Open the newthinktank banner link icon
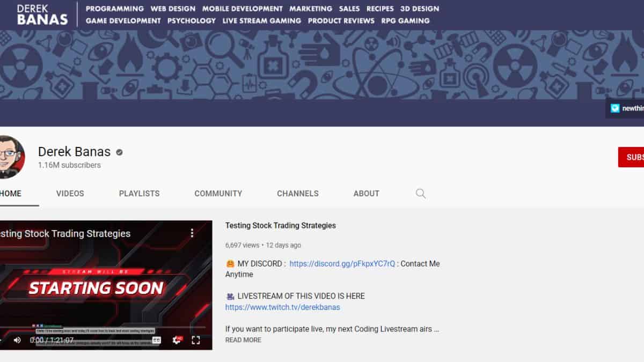Screen dimensions: 644x362 (x=615, y=108)
